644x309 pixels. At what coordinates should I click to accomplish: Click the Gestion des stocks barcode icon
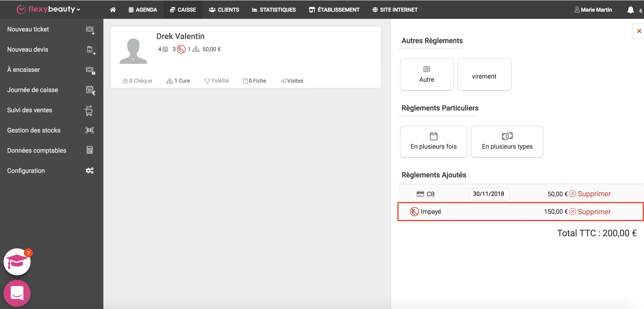pyautogui.click(x=89, y=130)
